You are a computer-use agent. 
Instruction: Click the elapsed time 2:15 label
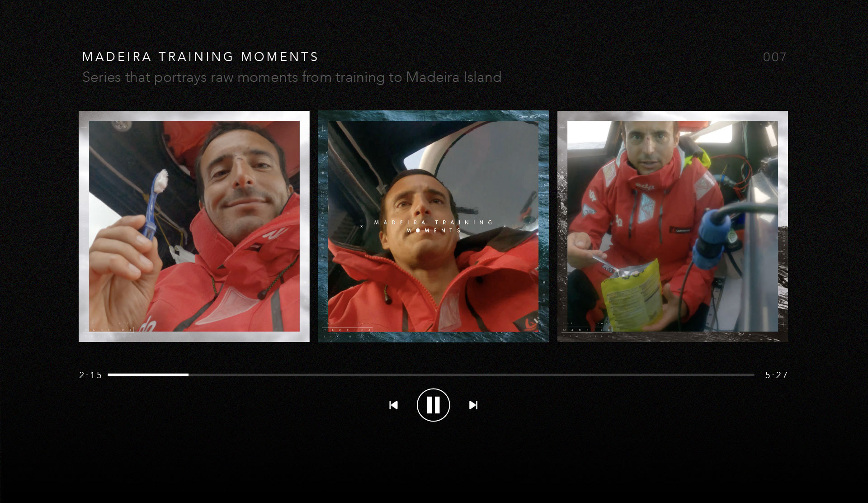click(91, 375)
